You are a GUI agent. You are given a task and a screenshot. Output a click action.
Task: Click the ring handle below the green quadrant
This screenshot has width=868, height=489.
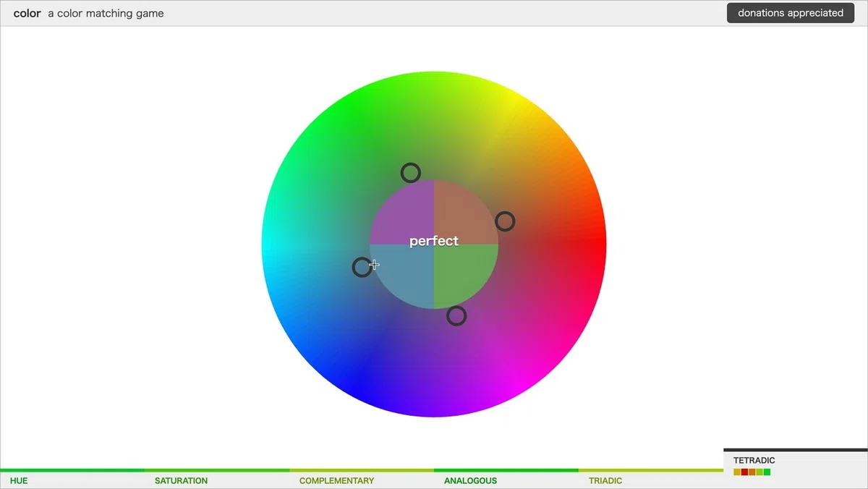[x=456, y=315]
